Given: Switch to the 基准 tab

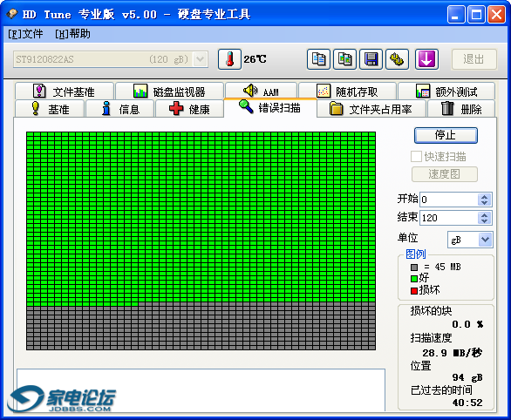Looking at the screenshot, I should point(50,109).
